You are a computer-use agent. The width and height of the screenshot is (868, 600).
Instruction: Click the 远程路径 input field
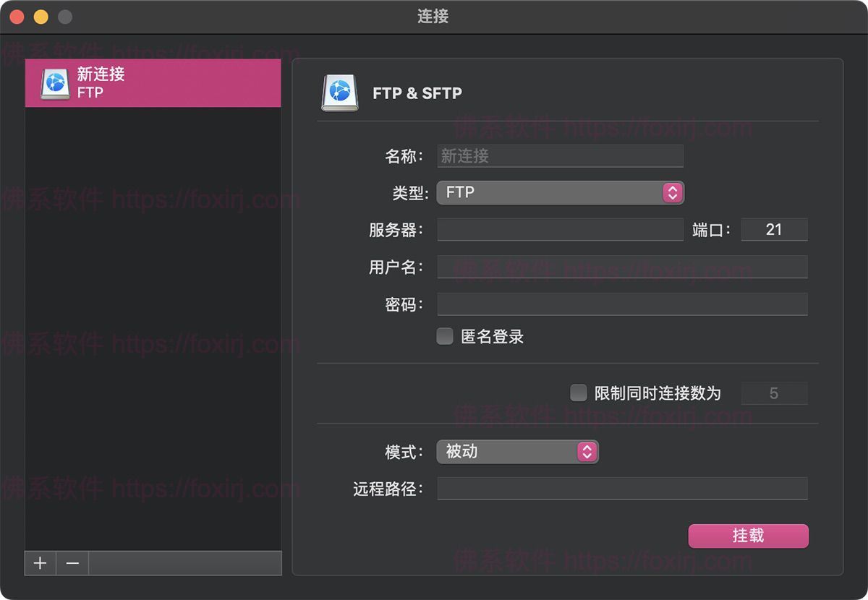coord(622,489)
